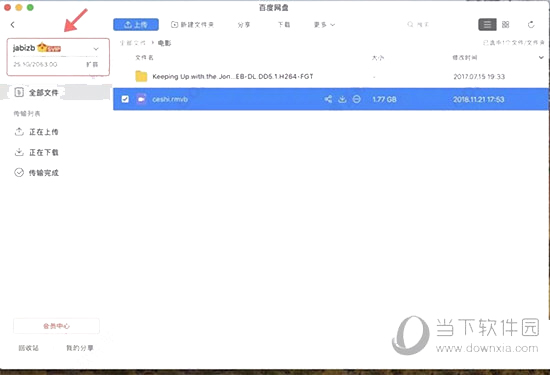Click the ceshi.rmvb video file icon
550x375 pixels.
click(x=141, y=99)
